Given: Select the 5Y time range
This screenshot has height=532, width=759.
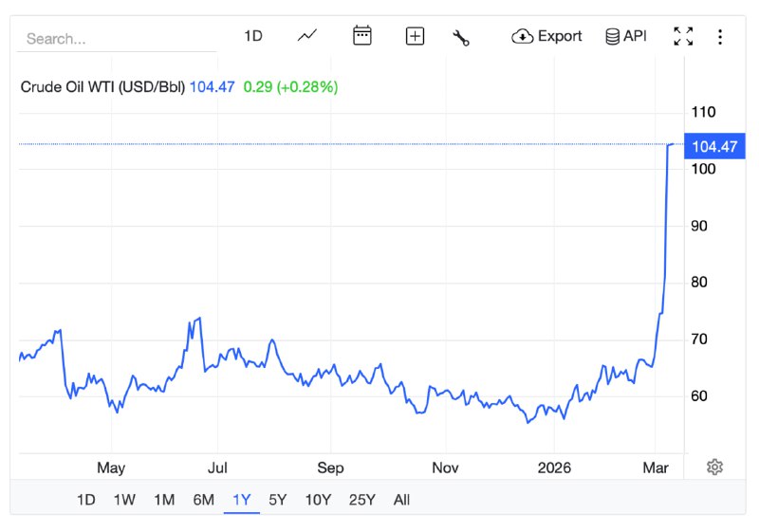Looking at the screenshot, I should 277,500.
